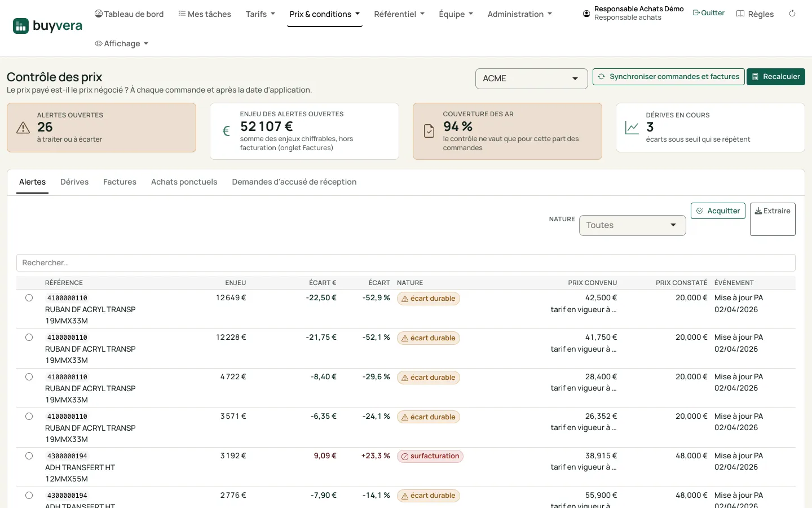Click the Recalculer button

775,77
